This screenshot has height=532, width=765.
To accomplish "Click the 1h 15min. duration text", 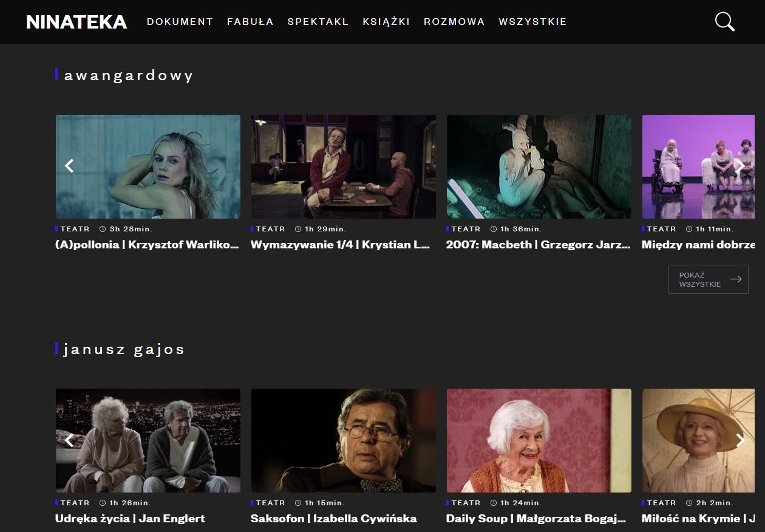I will coord(324,503).
